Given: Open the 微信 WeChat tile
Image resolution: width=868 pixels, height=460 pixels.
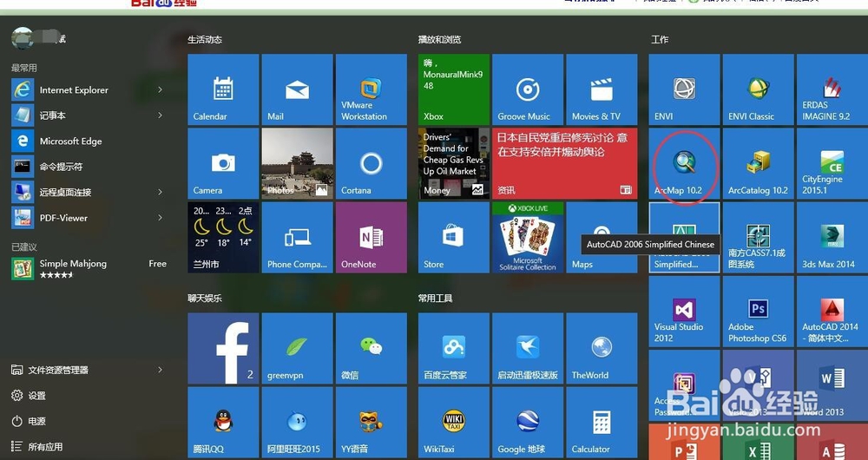Looking at the screenshot, I should [x=371, y=349].
